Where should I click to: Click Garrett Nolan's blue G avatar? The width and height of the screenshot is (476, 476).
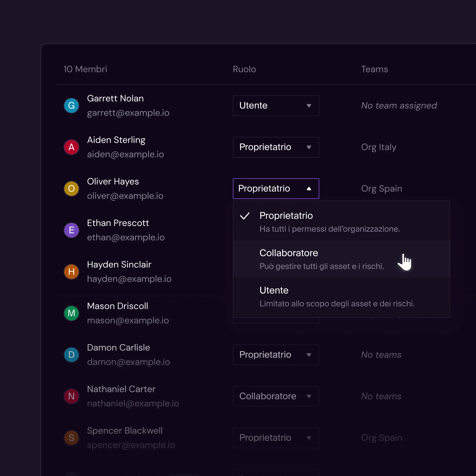[71, 106]
